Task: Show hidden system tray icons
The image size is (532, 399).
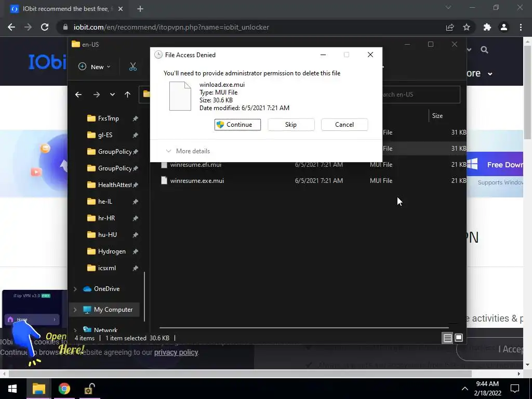Action: [x=465, y=389]
